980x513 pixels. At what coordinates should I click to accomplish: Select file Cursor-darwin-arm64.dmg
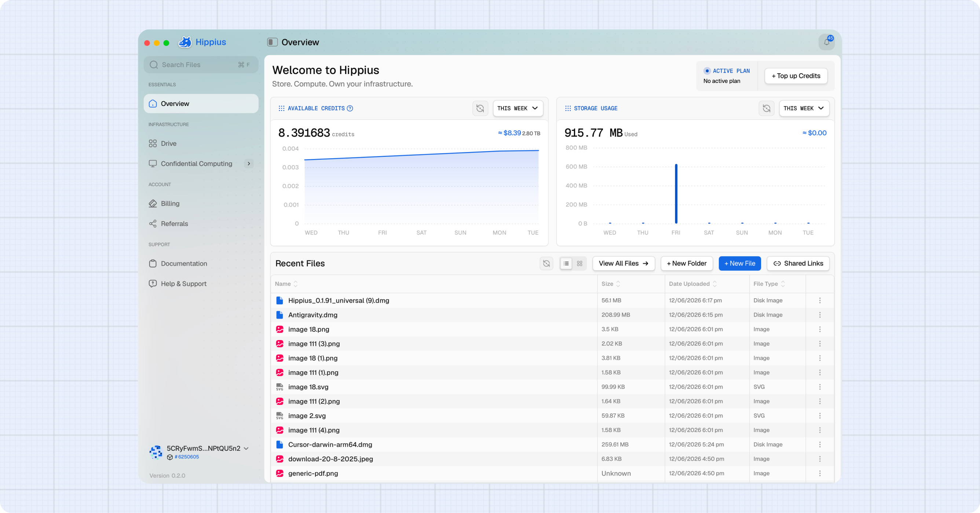[x=330, y=444]
